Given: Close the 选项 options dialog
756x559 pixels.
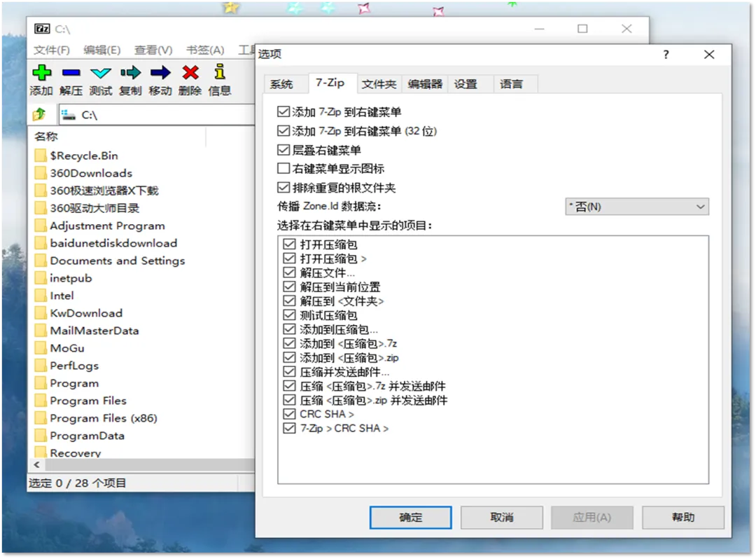Looking at the screenshot, I should coord(708,55).
